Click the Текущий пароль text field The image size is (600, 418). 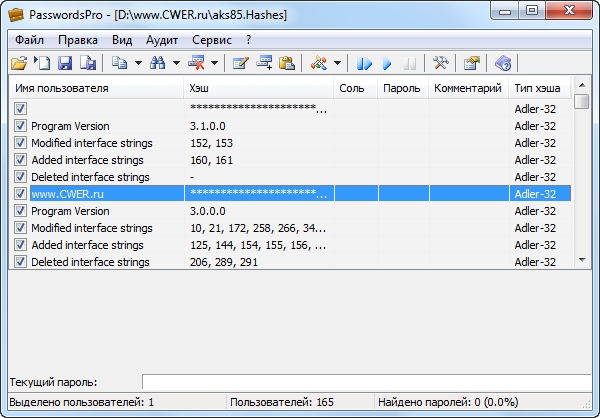point(367,382)
